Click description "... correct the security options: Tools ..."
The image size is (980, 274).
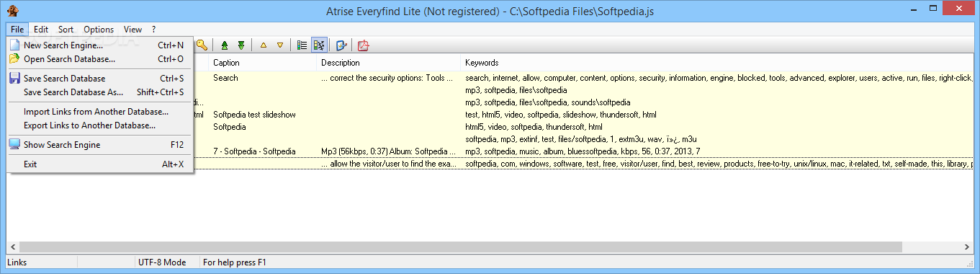(387, 78)
